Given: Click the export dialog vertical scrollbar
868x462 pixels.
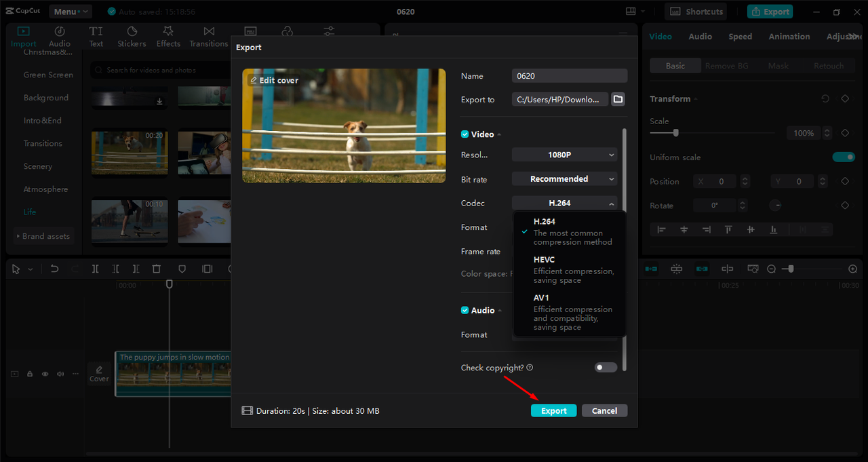Looking at the screenshot, I should (624, 249).
